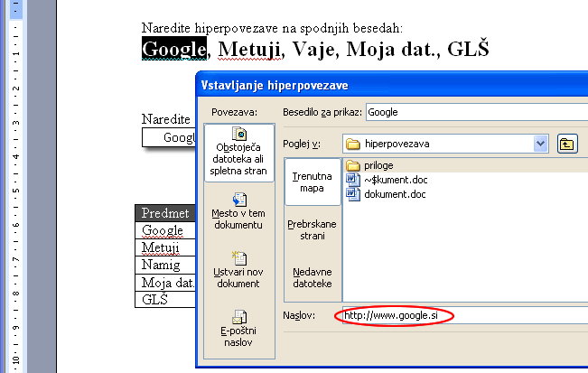Pick the E-poštni naslov option
This screenshot has width=588, height=373.
[x=239, y=329]
